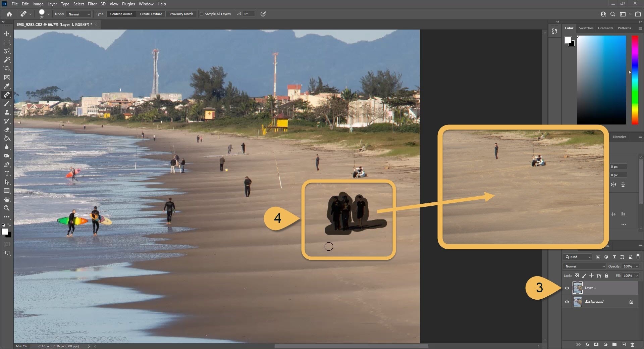
Task: Open the Opacity slider dropdown arrow
Action: (637, 266)
